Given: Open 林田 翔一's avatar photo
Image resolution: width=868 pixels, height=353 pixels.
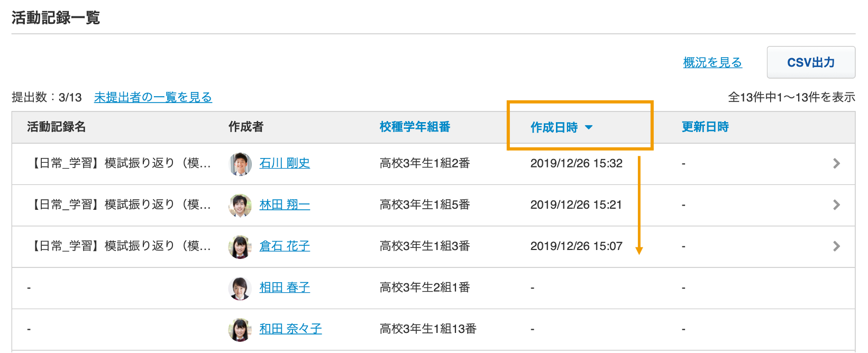Looking at the screenshot, I should (240, 205).
